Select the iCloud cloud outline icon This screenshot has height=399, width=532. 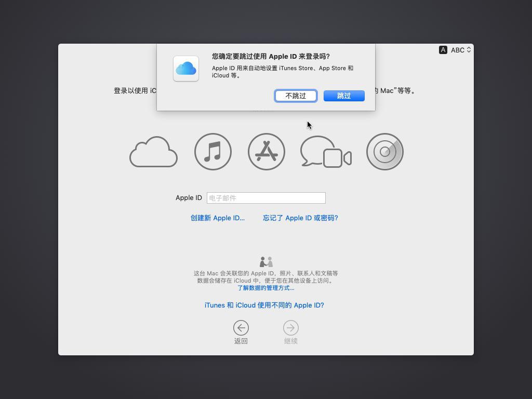(x=153, y=152)
